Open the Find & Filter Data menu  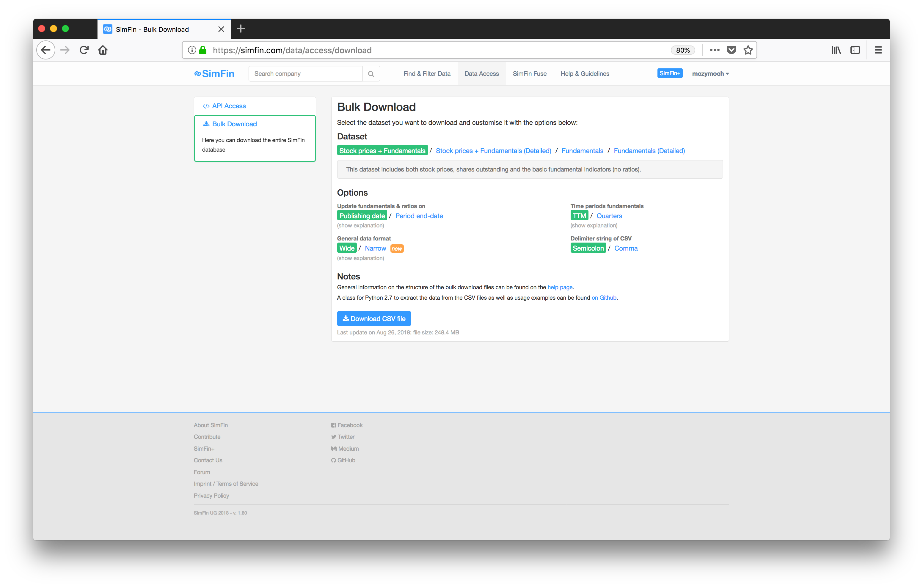coord(427,74)
